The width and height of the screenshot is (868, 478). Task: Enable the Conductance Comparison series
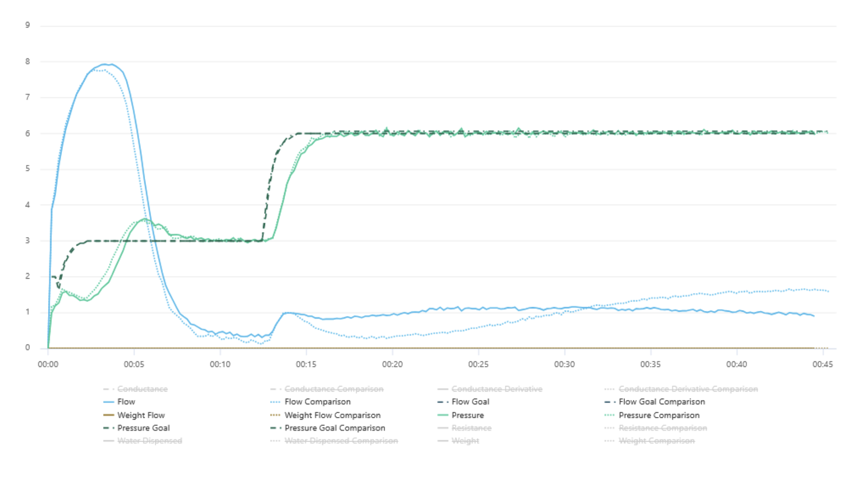pyautogui.click(x=326, y=389)
